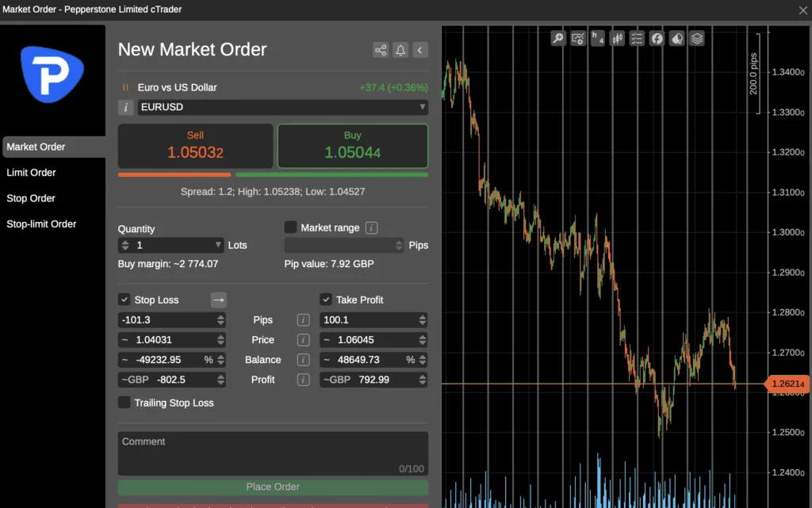Click the share order icon

coord(380,49)
